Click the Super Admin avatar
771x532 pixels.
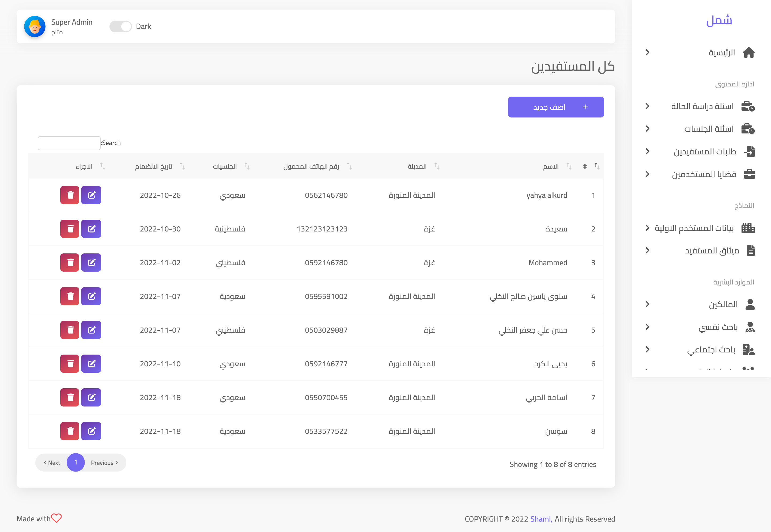click(x=35, y=26)
